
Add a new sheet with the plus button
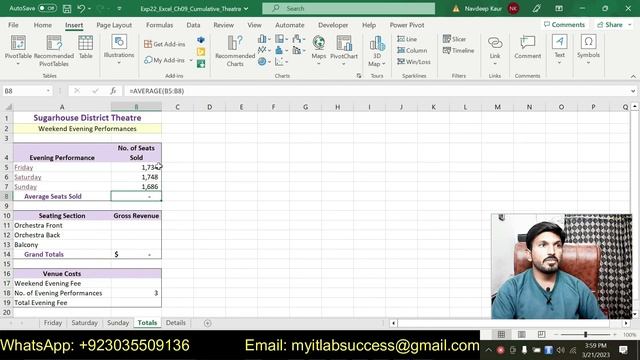coord(207,323)
